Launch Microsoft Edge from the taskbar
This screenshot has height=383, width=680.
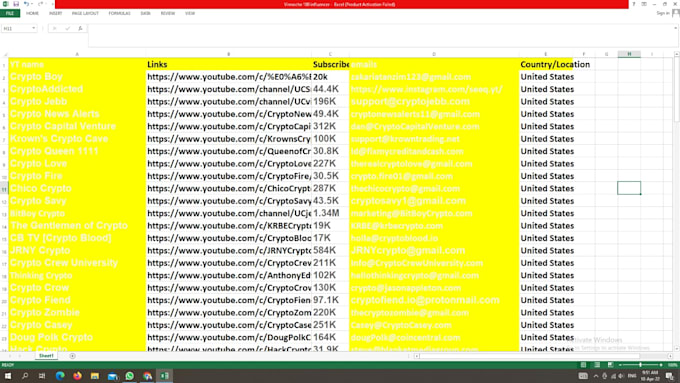(60, 376)
